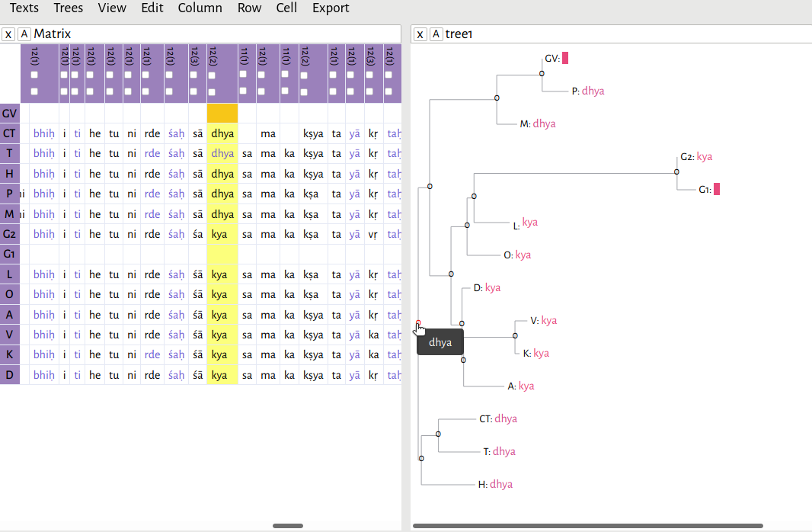
Task: Close the tree1 panel with its X icon
Action: click(420, 34)
